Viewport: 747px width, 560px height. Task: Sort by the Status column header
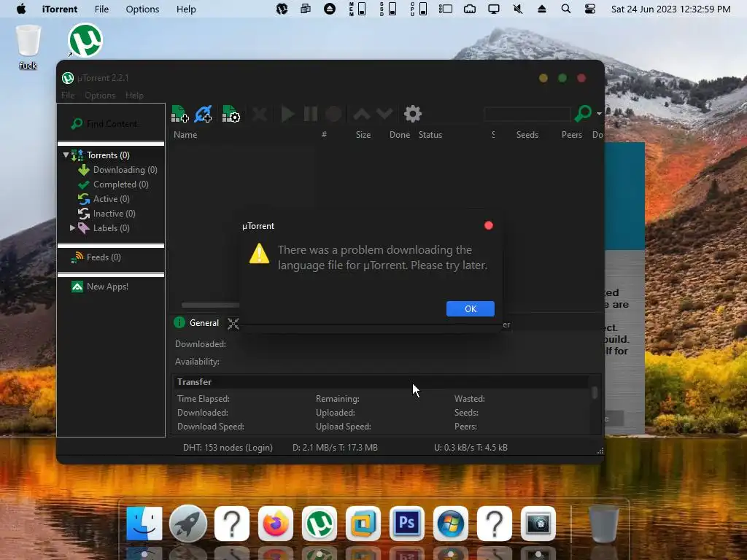click(x=430, y=135)
